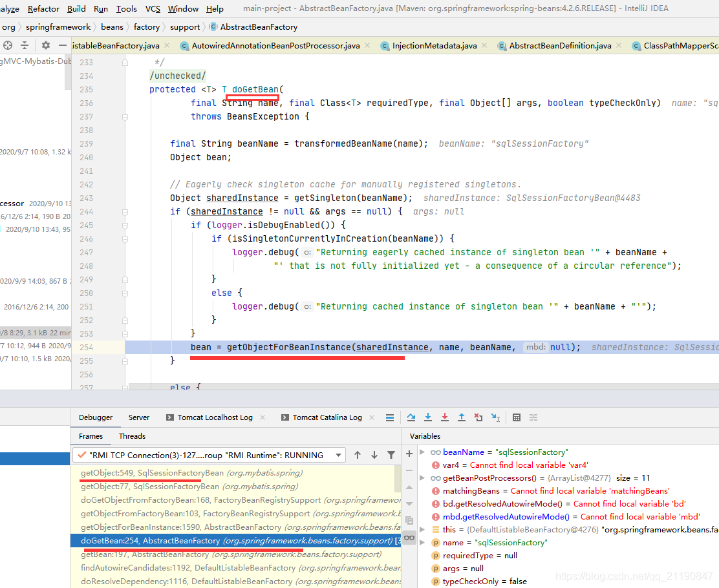Close the Tomcat Catalina Log tab
The height and width of the screenshot is (588, 719).
pyautogui.click(x=372, y=417)
